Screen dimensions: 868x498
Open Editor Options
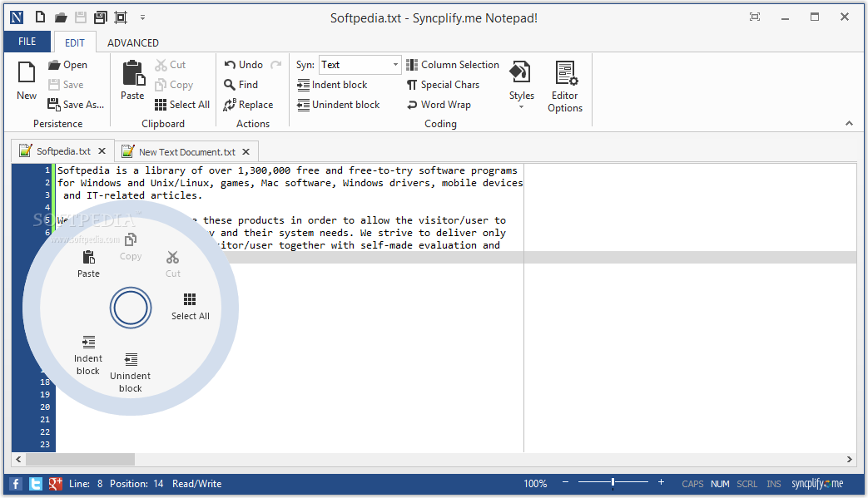click(x=564, y=86)
